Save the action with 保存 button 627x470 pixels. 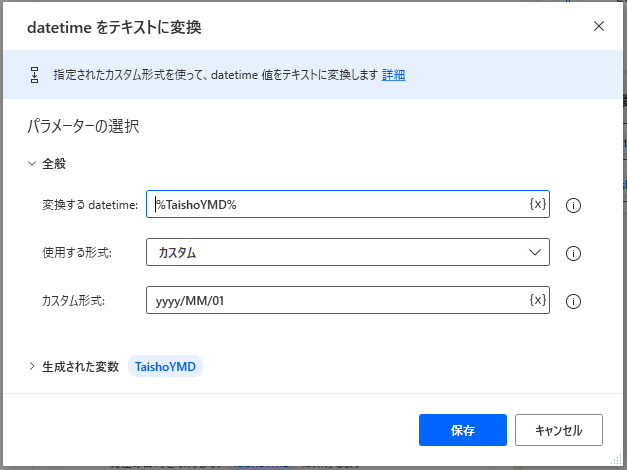point(463,430)
